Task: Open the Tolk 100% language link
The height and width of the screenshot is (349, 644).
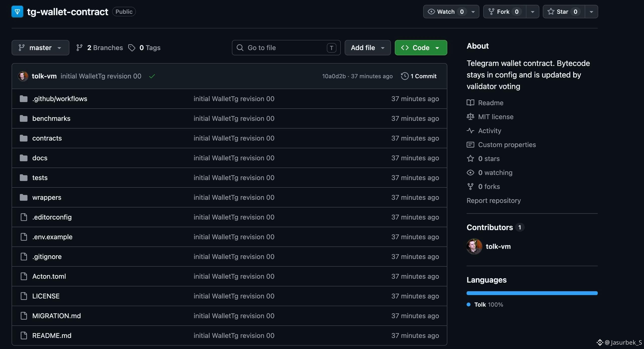Action: point(489,305)
